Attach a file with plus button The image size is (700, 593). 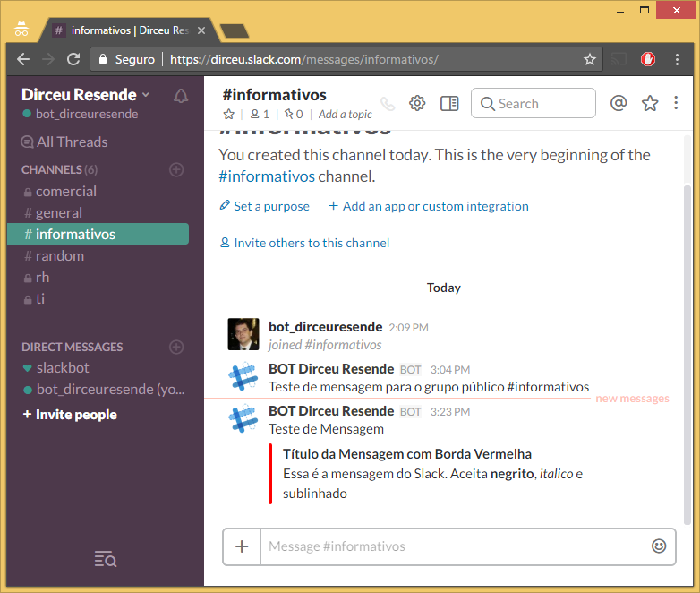click(242, 546)
